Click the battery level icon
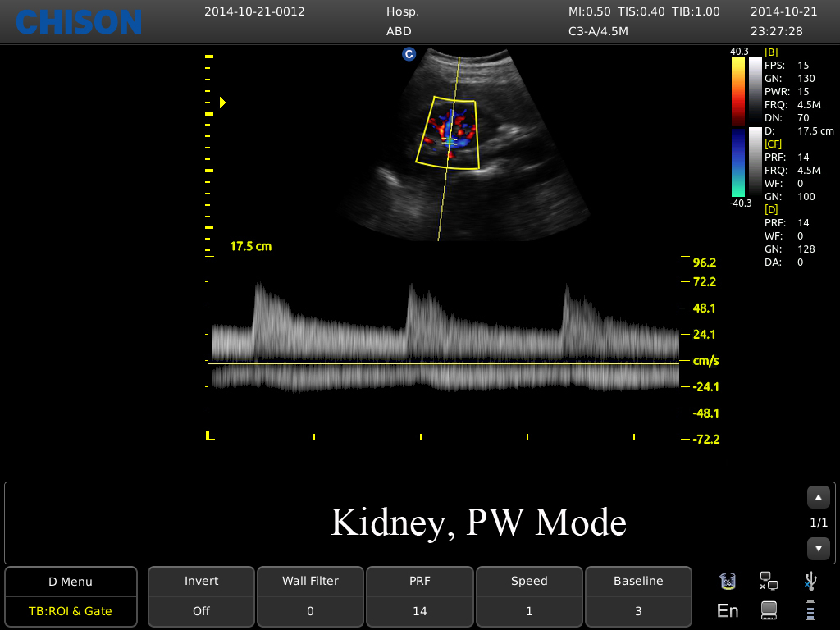Screen dimensions: 840x630 pos(810,610)
